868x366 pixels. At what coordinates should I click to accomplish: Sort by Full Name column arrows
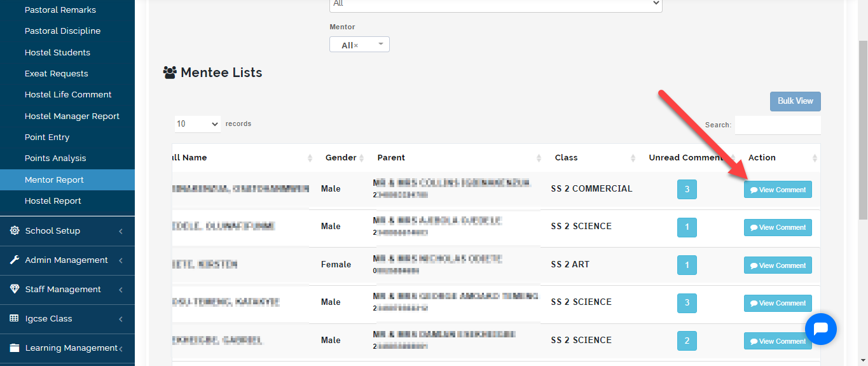point(310,158)
